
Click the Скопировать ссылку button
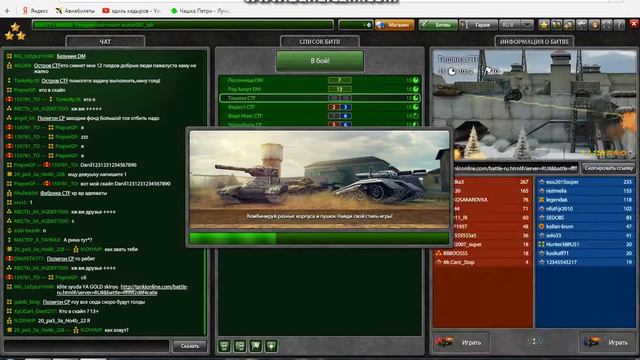[608, 168]
